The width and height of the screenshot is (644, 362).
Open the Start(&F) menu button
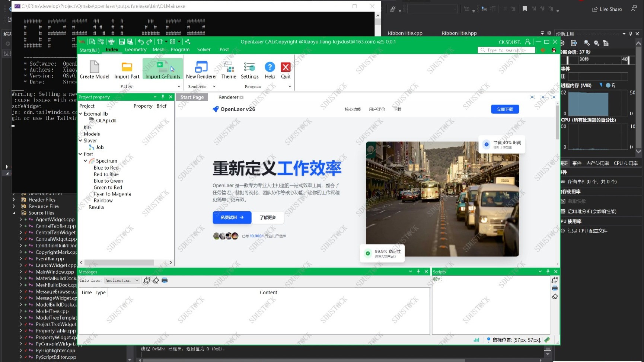(x=89, y=50)
